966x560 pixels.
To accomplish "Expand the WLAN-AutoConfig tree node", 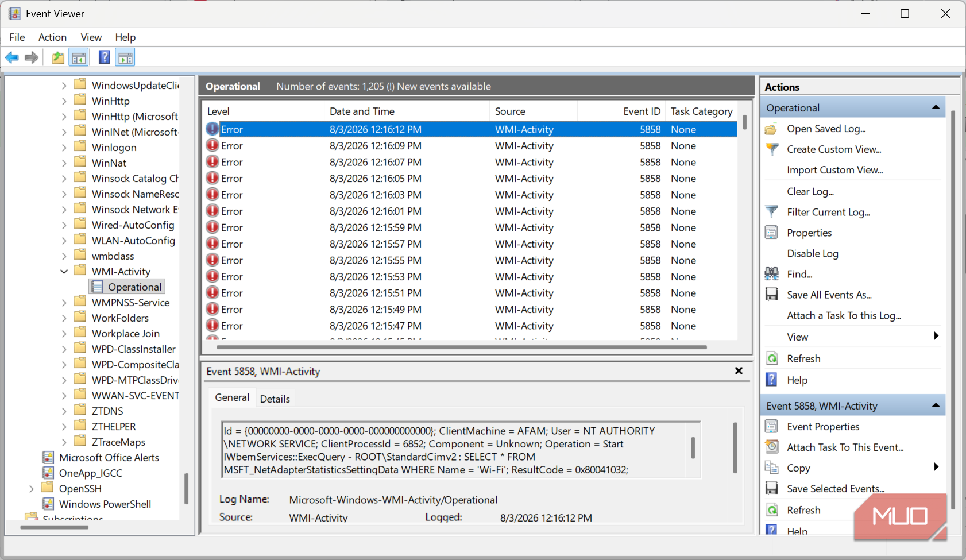I will point(64,240).
